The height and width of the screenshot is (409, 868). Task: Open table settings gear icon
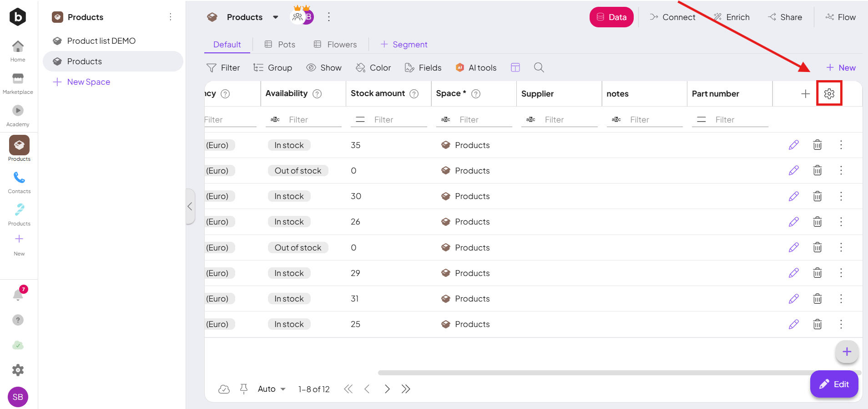click(829, 93)
